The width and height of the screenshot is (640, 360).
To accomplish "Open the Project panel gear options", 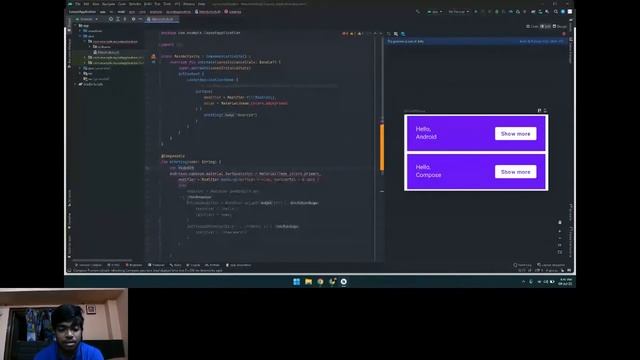I will [133, 19].
